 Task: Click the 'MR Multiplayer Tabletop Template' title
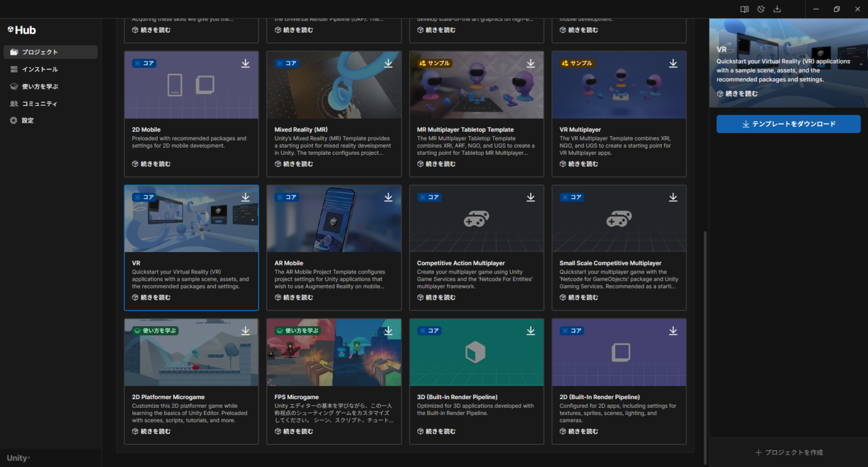click(465, 130)
